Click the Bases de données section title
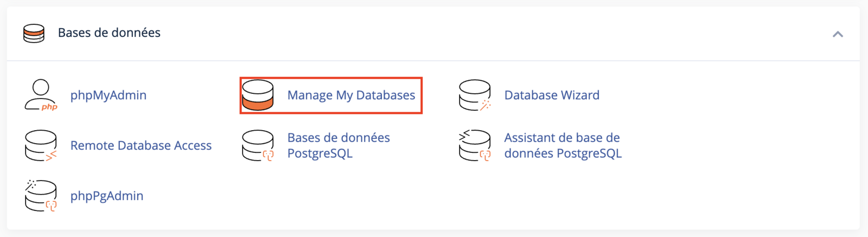This screenshot has height=237, width=868. coord(109,33)
